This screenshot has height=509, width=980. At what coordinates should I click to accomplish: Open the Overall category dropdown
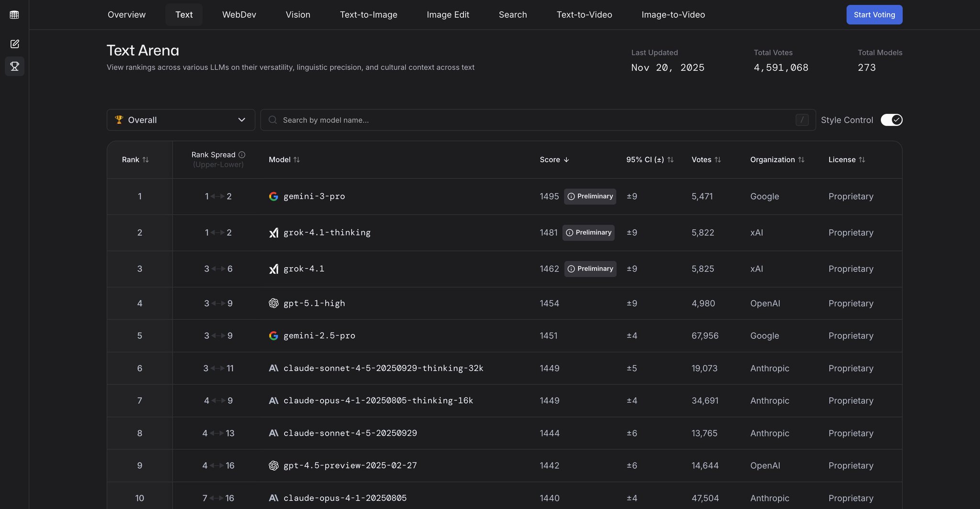tap(181, 120)
